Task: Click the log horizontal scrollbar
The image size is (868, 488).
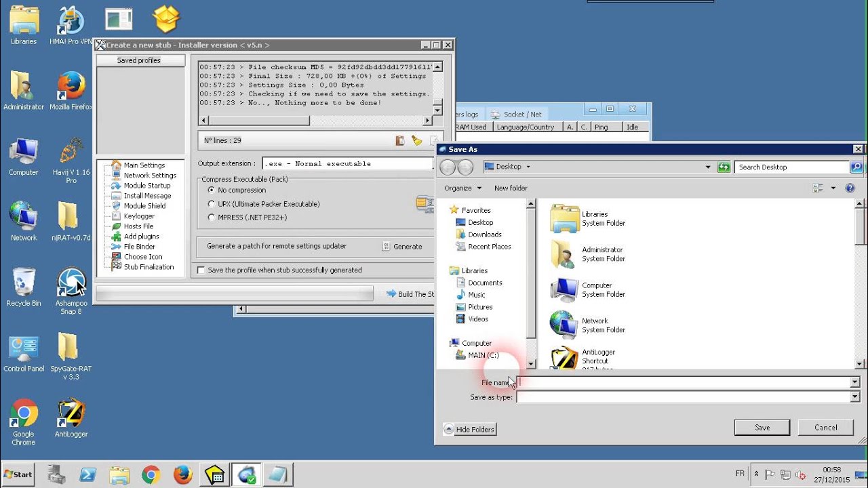Action: click(x=315, y=121)
